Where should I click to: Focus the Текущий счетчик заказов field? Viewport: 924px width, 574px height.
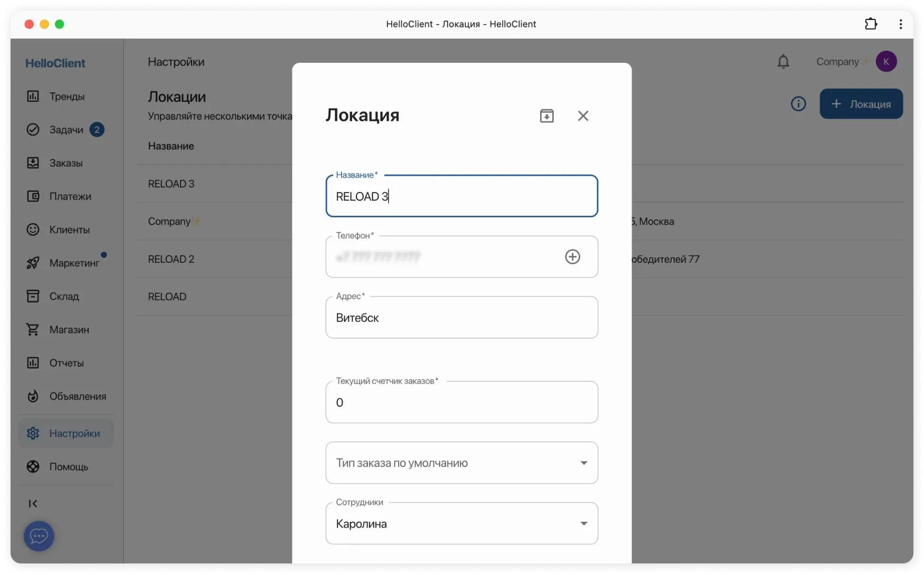461,403
